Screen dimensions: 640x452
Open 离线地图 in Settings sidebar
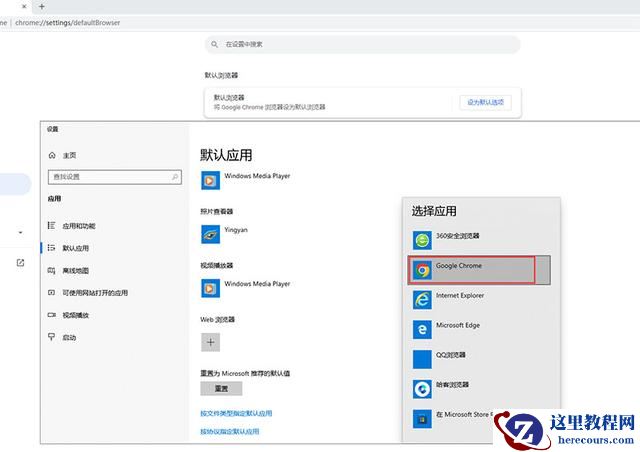76,270
